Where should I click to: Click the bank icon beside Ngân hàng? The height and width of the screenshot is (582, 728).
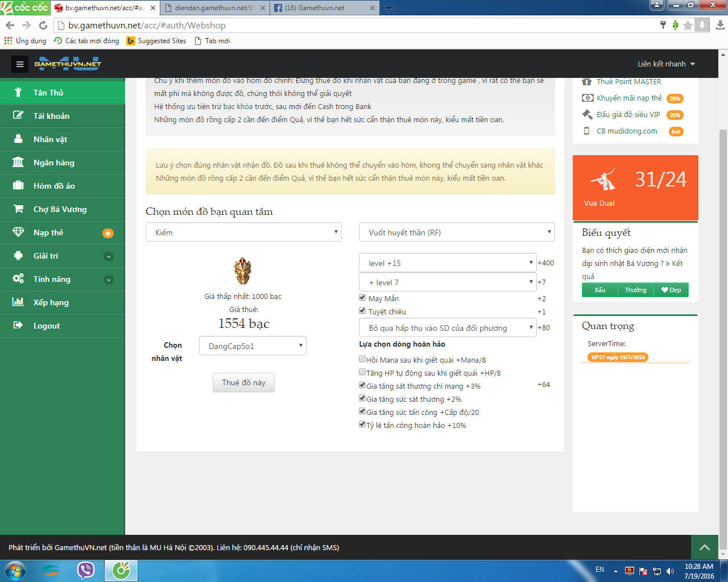point(18,163)
